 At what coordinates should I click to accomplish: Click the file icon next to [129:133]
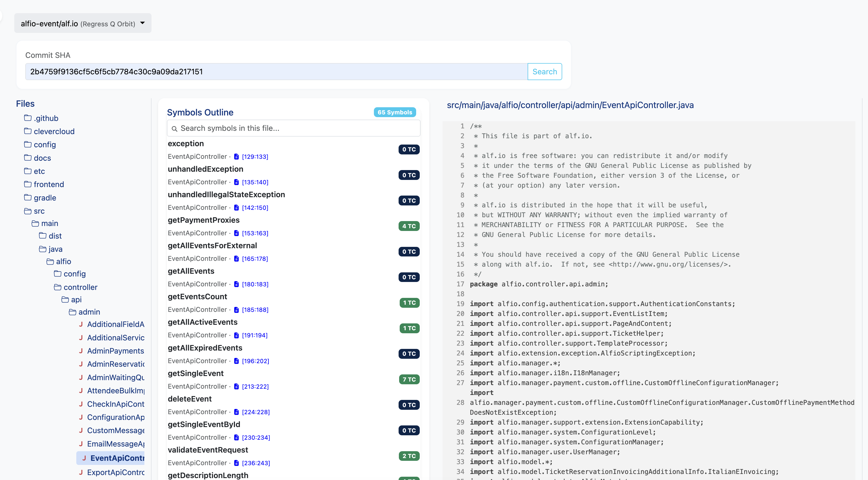[236, 157]
